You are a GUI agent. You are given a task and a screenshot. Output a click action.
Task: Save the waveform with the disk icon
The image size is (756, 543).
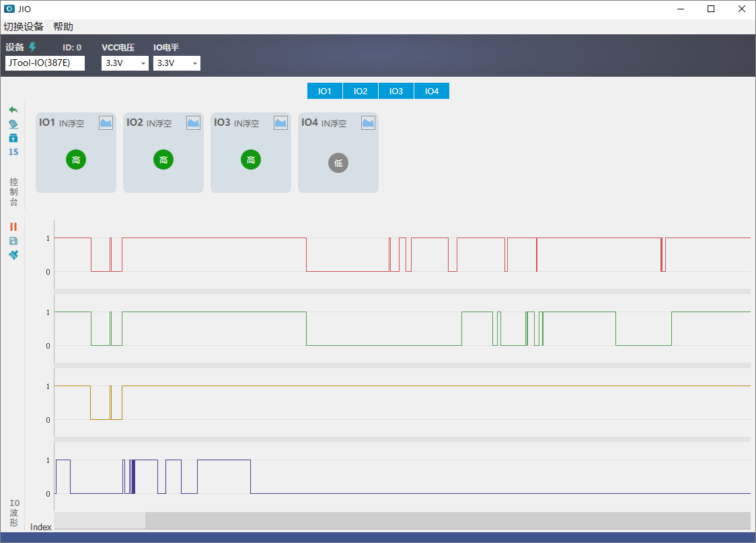tap(13, 241)
